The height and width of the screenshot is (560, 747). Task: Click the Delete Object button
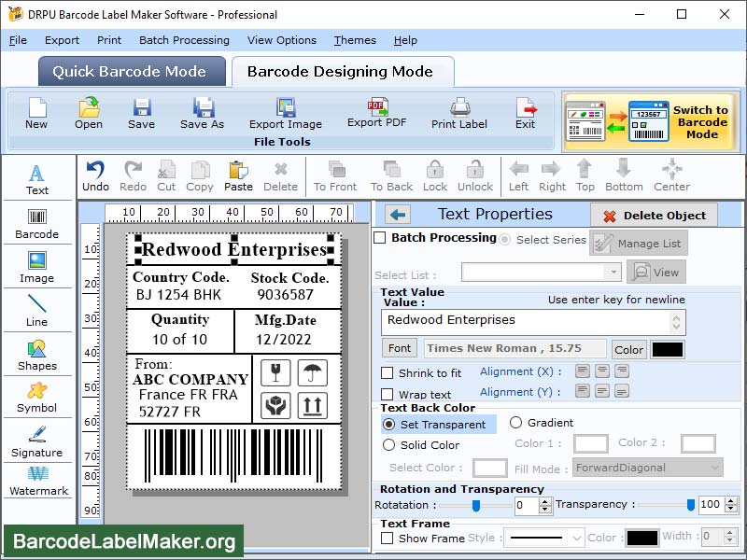pyautogui.click(x=652, y=214)
